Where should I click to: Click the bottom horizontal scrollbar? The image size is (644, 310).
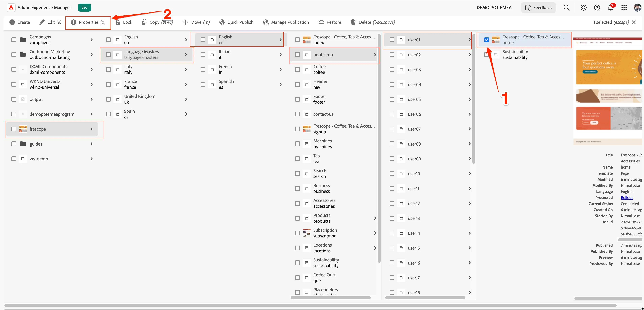pyautogui.click(x=310, y=305)
